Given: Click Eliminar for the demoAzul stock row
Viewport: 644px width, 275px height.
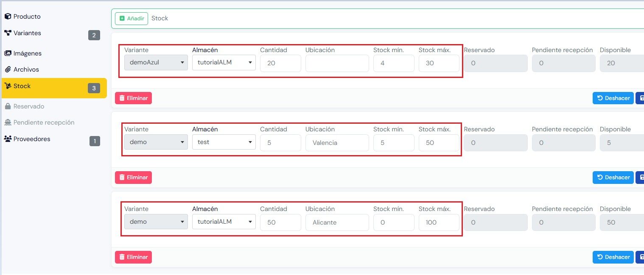Looking at the screenshot, I should [133, 98].
